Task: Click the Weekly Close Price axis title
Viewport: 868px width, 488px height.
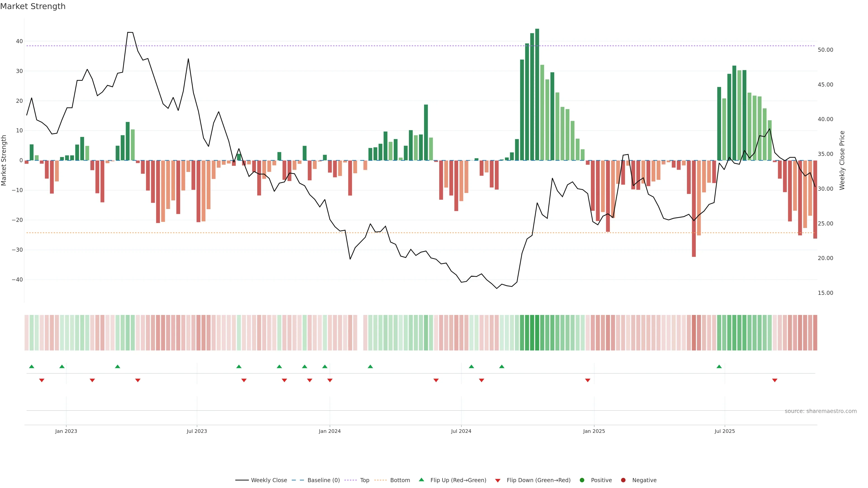Action: point(842,160)
